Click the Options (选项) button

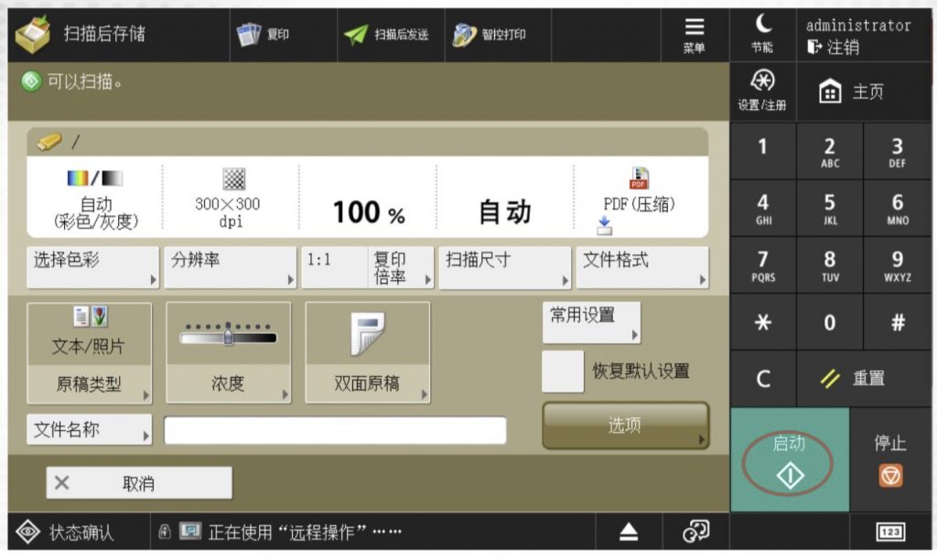[625, 425]
